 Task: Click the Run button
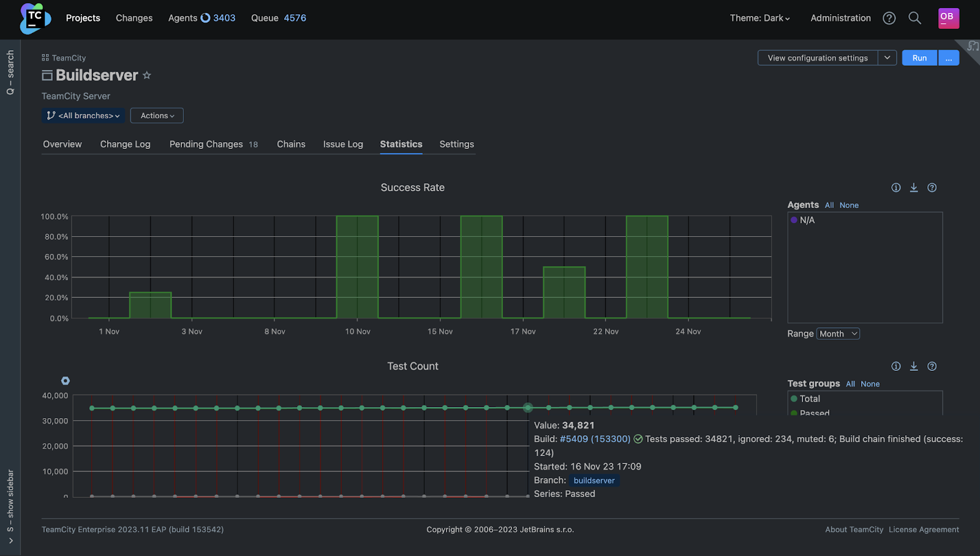[919, 58]
